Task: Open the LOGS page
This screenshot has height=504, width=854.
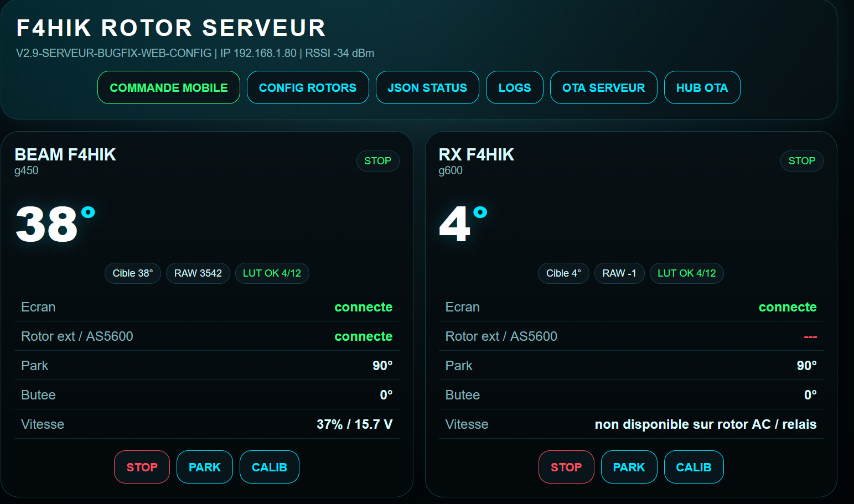Action: tap(515, 87)
